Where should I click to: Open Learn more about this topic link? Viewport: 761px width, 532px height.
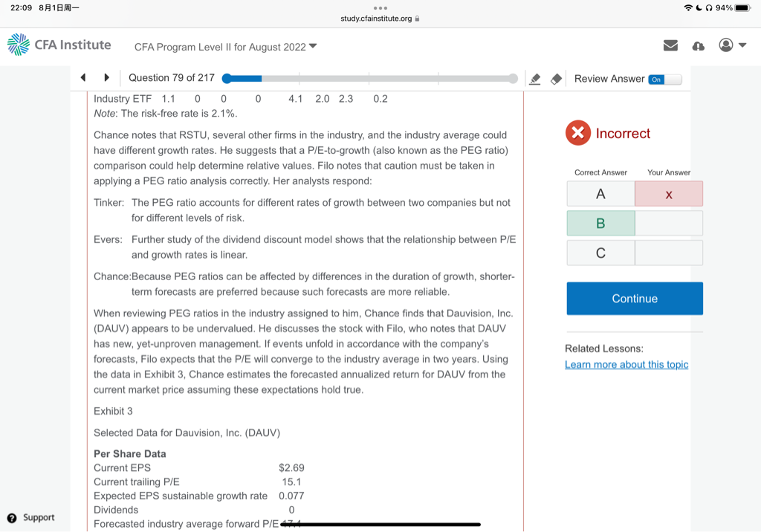click(x=626, y=365)
